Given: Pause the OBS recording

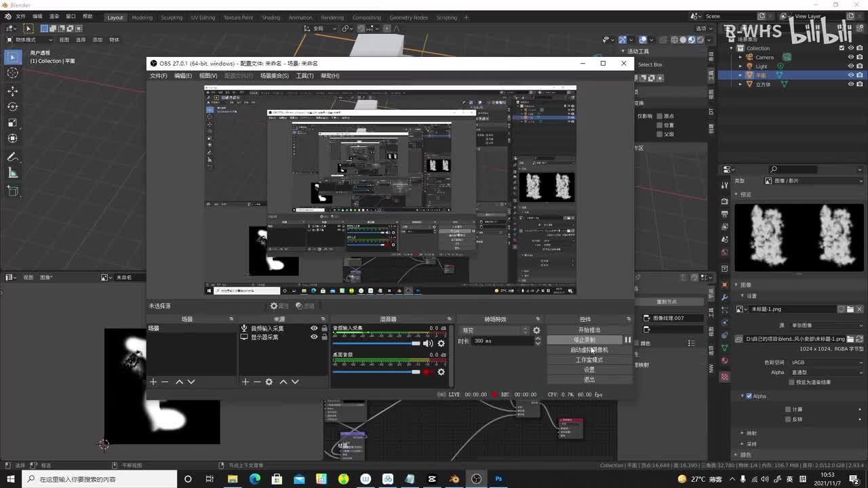Looking at the screenshot, I should tap(628, 340).
